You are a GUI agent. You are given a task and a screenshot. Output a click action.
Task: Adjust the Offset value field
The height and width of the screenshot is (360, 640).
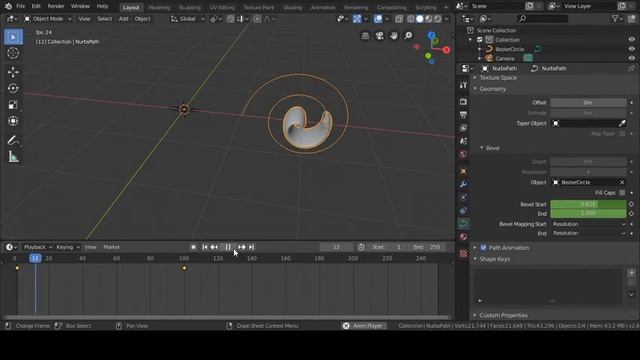click(588, 102)
